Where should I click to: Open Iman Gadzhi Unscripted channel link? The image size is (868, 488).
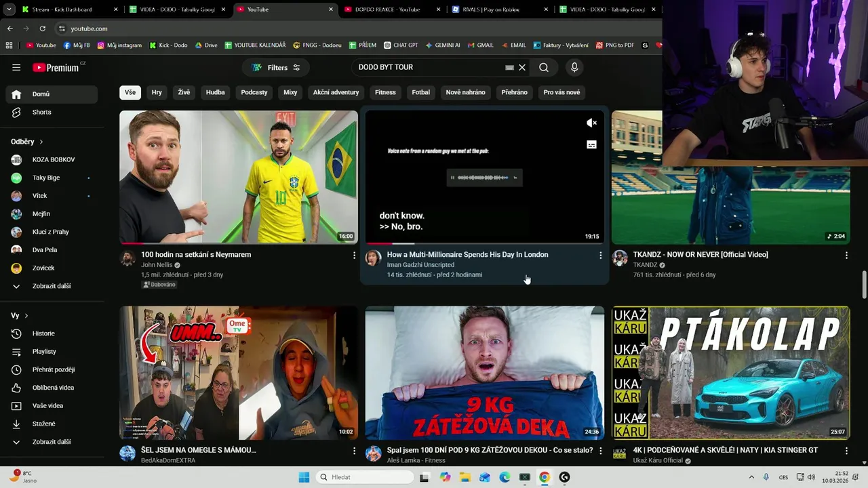click(x=420, y=265)
